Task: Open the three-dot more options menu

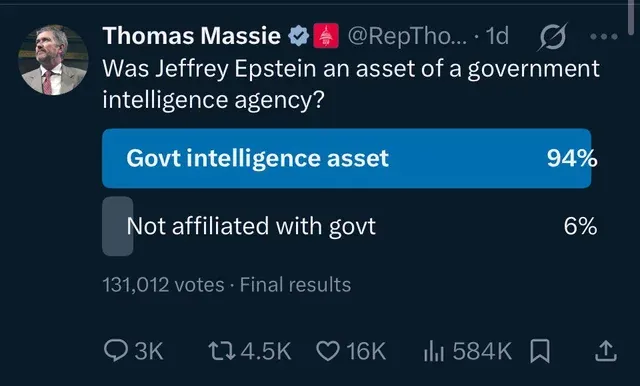Action: click(604, 37)
